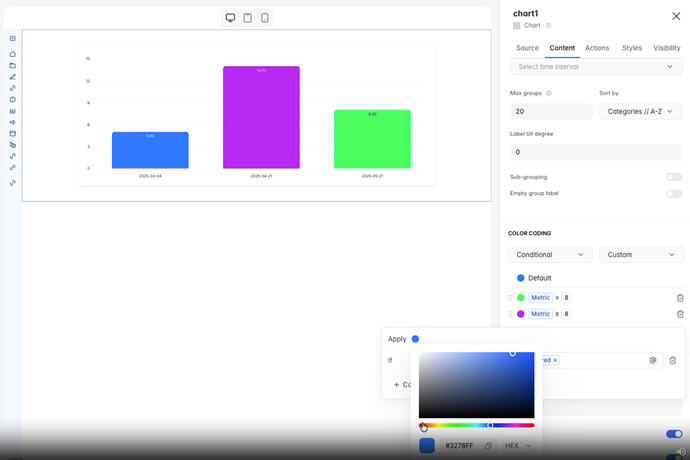Turn off the blue enabled switch at bottom right

click(x=674, y=434)
